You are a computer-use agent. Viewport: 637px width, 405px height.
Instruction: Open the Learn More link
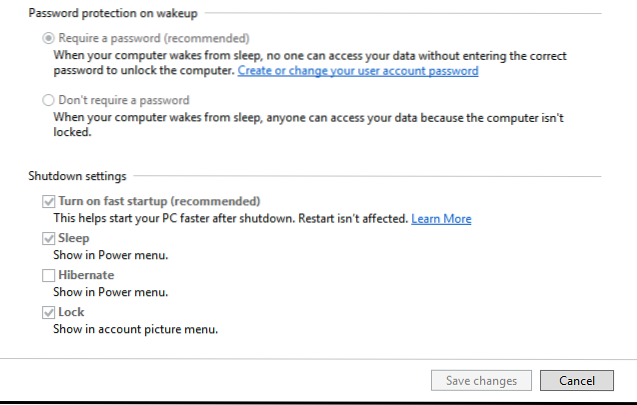[441, 218]
